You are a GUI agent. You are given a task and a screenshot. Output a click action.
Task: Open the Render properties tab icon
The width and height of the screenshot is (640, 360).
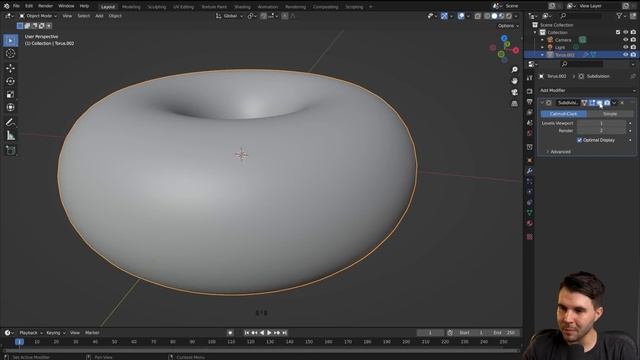coord(529,91)
